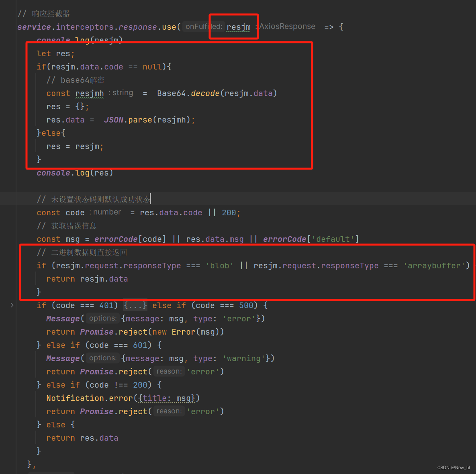Click the fold arrow in the left gutter
This screenshot has width=476, height=474.
pos(12,305)
